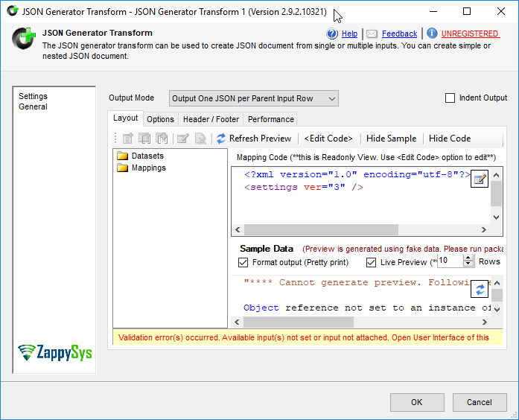Click the Rows number input field
519x420 pixels.
pos(450,261)
